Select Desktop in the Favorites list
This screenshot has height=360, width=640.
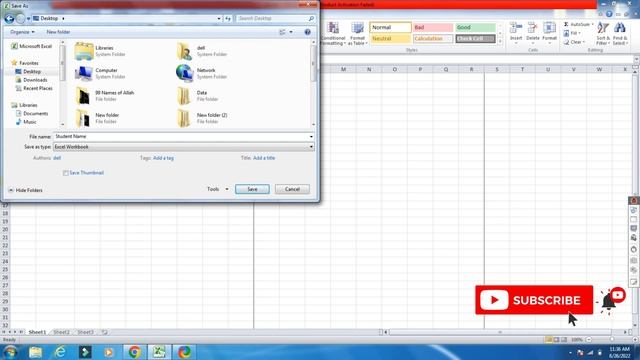point(32,71)
